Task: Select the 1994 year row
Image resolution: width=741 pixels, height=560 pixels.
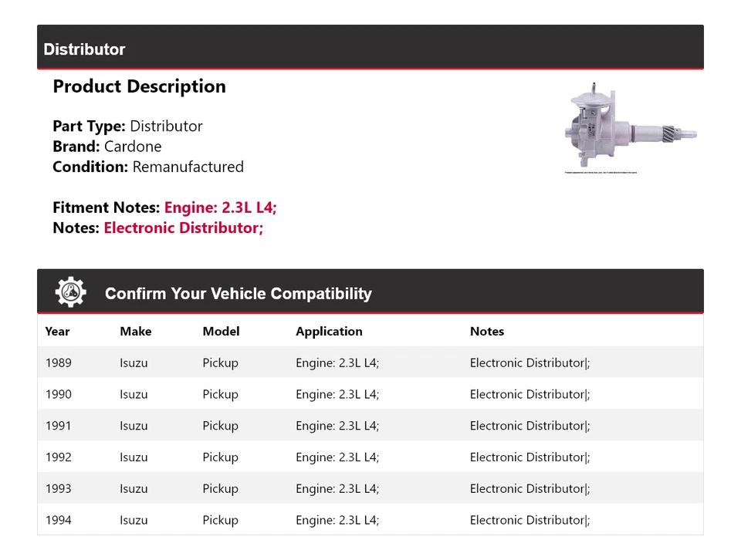Action: 58,521
